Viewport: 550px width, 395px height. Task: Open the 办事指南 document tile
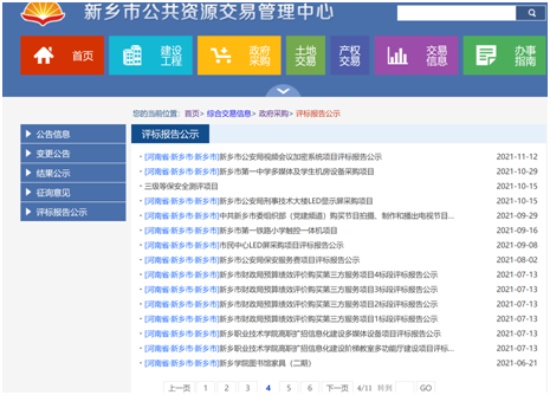tap(505, 55)
